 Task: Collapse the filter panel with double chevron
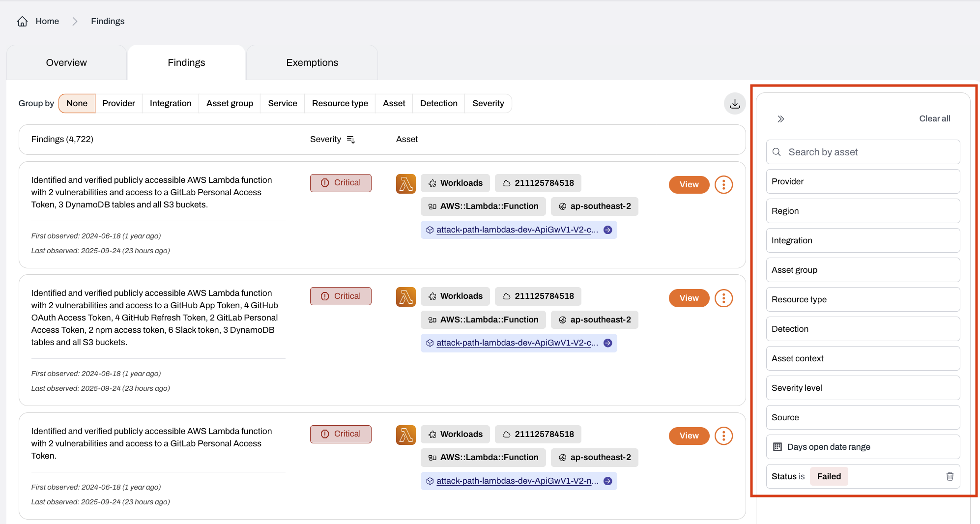(781, 119)
